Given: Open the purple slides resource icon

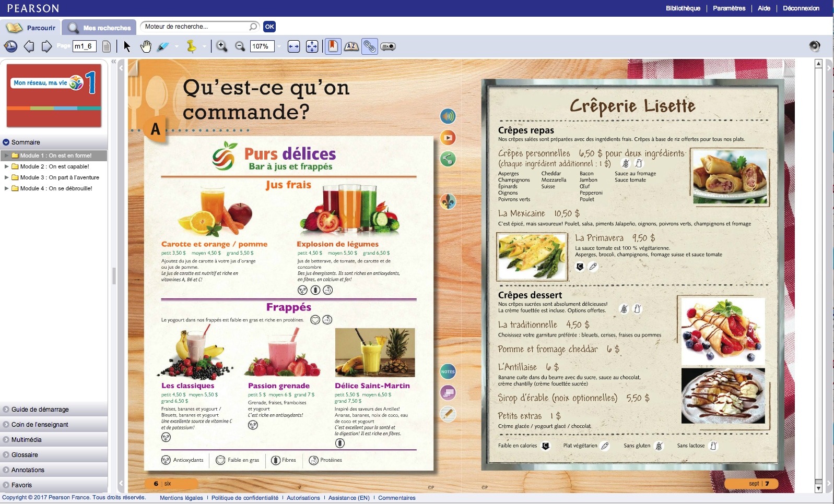Looking at the screenshot, I should click(448, 393).
